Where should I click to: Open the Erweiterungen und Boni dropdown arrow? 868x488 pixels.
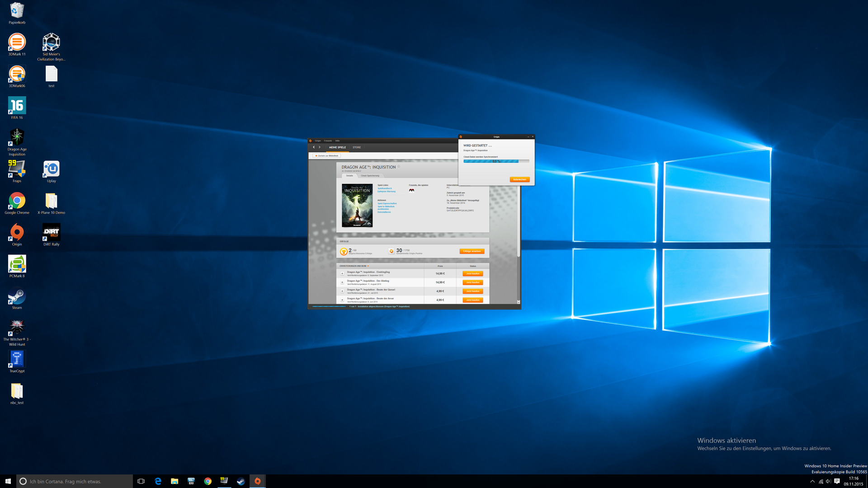[x=368, y=266]
